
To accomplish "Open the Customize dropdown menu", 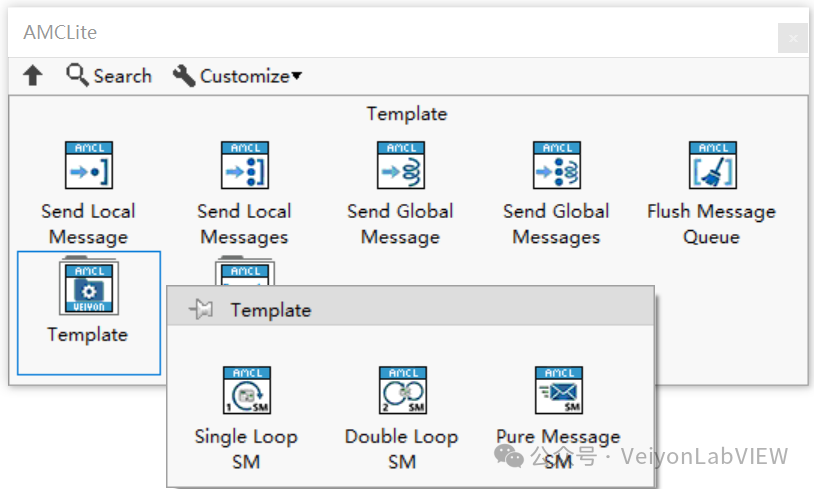I will click(x=237, y=76).
